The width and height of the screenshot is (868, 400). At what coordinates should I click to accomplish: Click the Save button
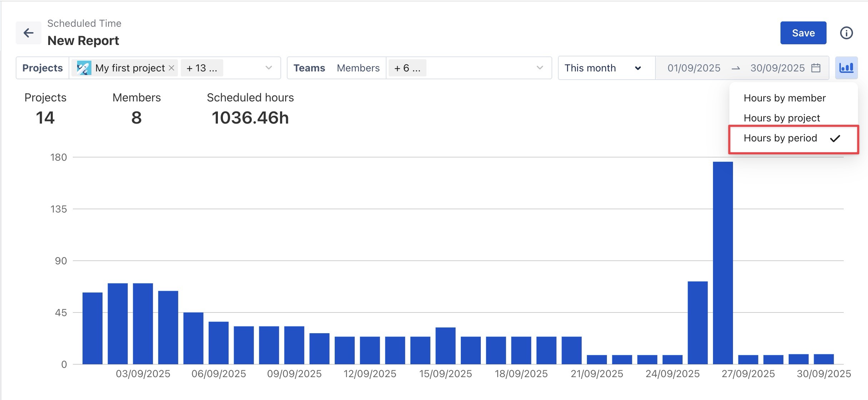(803, 33)
